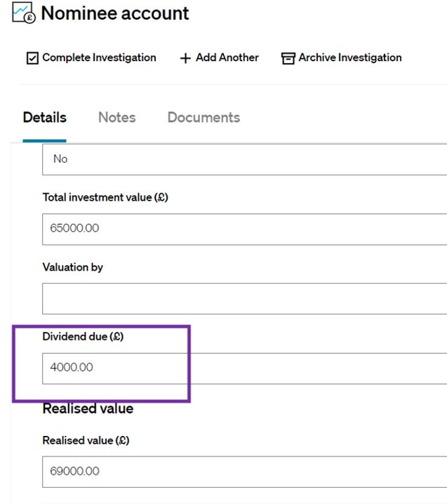This screenshot has width=447, height=504.
Task: Select the Dividend due field showing 4000.00
Action: pyautogui.click(x=244, y=369)
